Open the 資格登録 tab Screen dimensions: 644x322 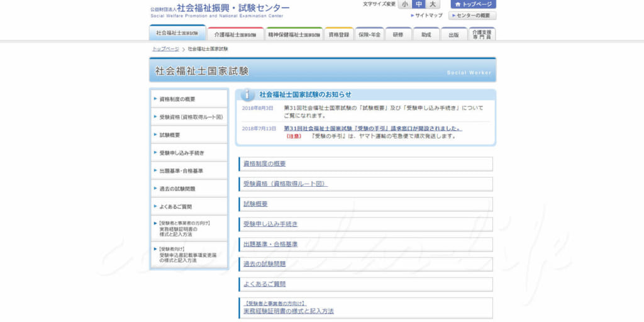[x=339, y=35]
